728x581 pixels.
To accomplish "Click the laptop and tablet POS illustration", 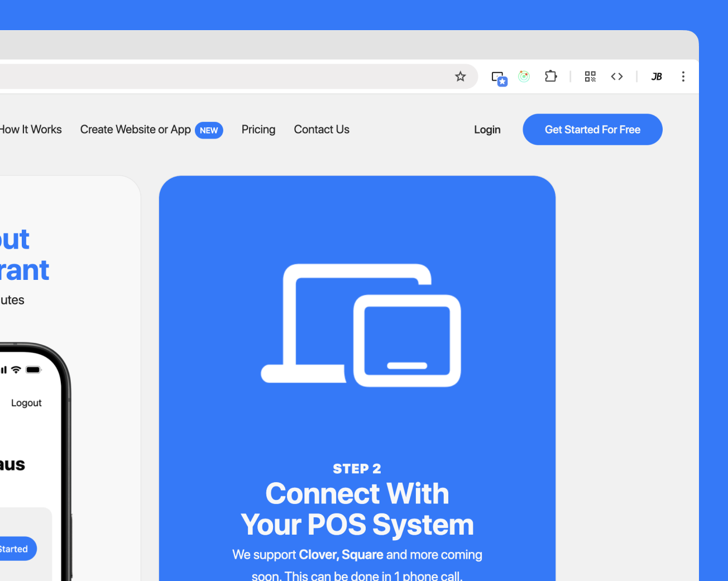I will (x=361, y=324).
